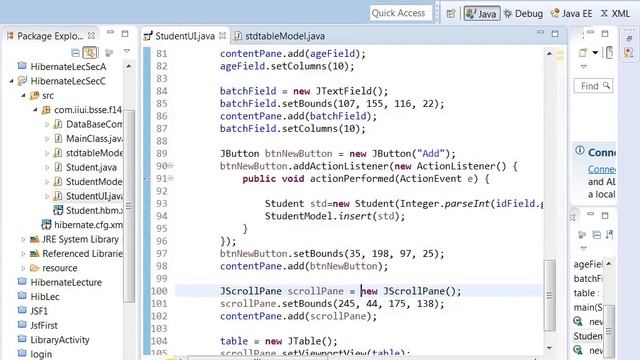Click line 100 in the editor
640x360 pixels.
(358, 291)
